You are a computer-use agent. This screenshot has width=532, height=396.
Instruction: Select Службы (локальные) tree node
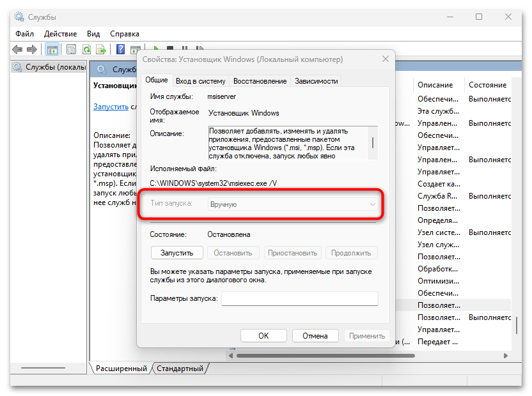pyautogui.click(x=49, y=67)
